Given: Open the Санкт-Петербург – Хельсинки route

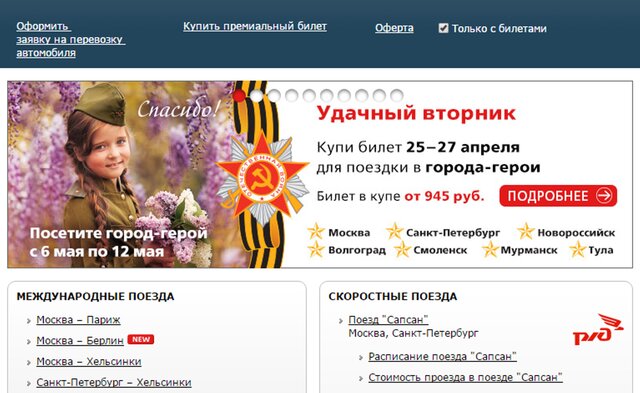Looking at the screenshot, I should pyautogui.click(x=114, y=382).
